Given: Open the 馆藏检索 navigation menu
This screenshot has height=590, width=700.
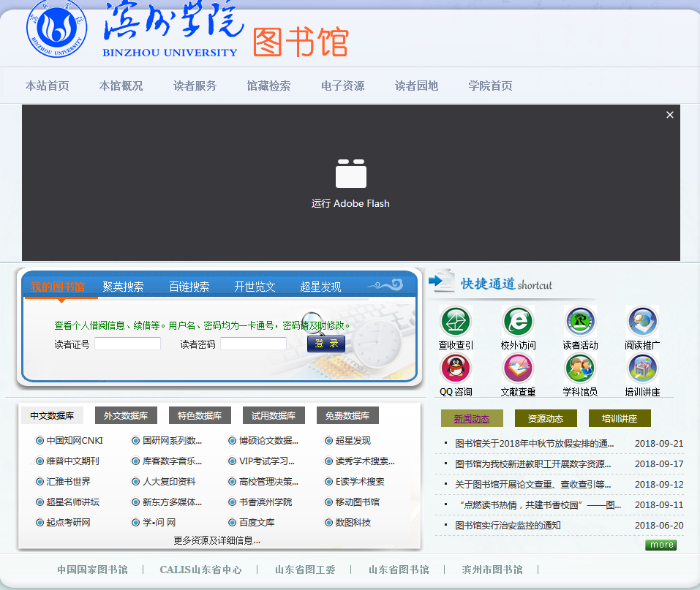Looking at the screenshot, I should tap(268, 86).
